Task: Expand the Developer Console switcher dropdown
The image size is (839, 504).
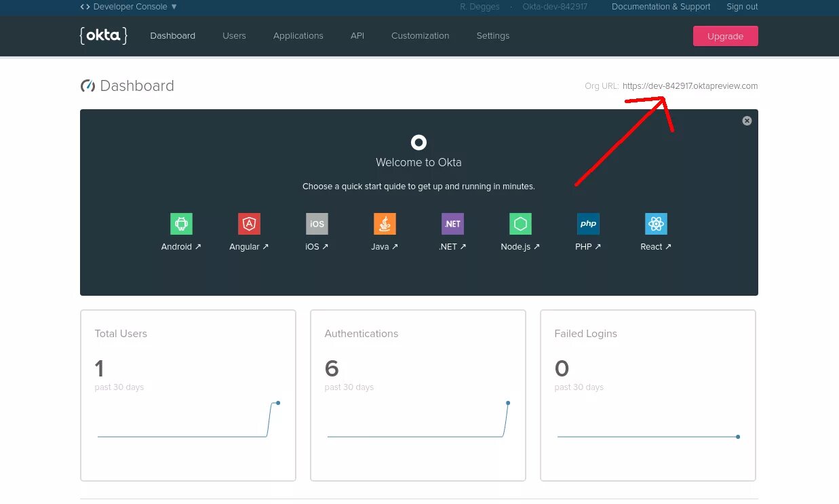Action: (128, 7)
